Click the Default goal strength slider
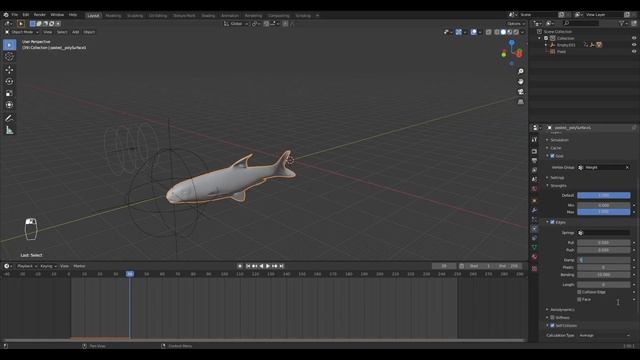 click(x=604, y=195)
